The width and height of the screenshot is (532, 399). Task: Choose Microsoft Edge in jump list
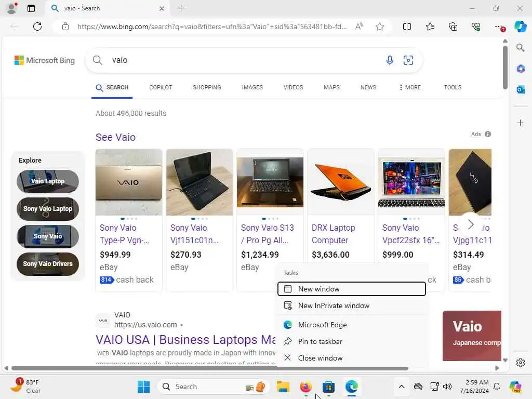(x=352, y=325)
